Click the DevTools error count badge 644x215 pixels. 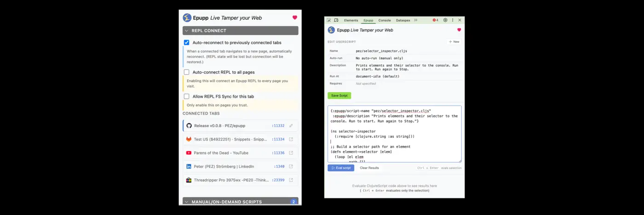436,20
